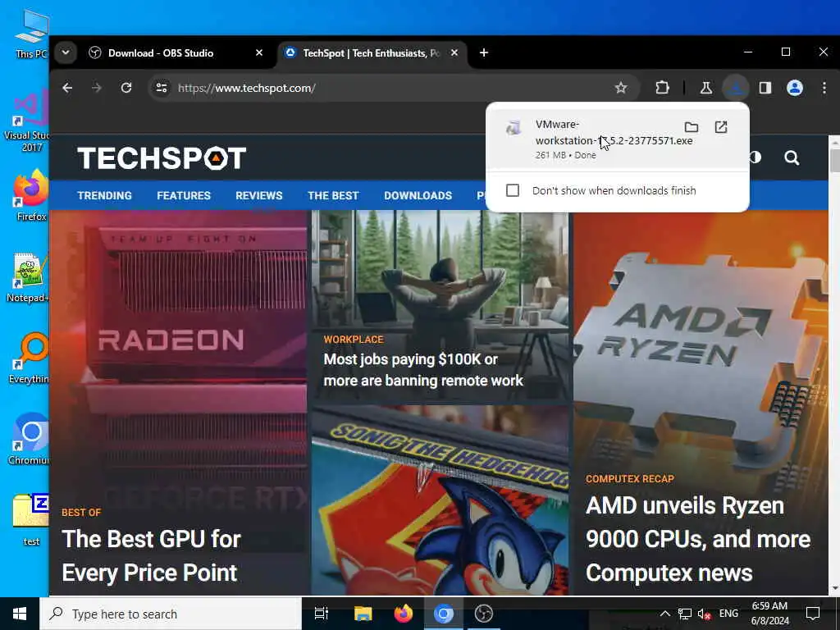
Task: Expand the hidden system tray icons
Action: (664, 614)
